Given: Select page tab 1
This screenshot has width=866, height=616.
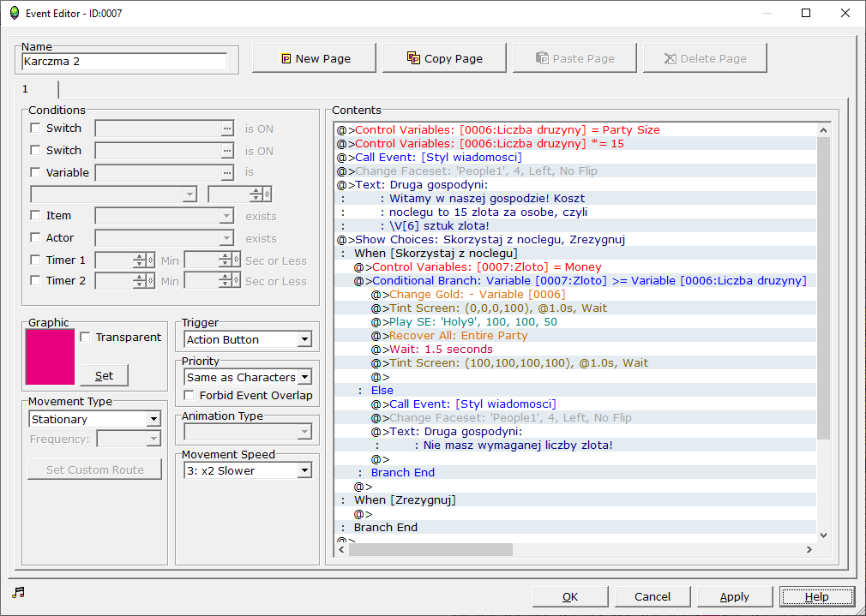Looking at the screenshot, I should coord(37,89).
